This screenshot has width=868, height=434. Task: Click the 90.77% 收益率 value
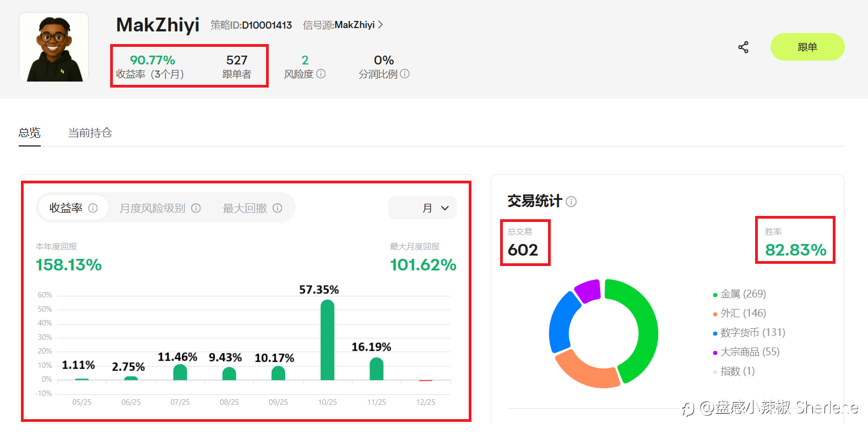[153, 60]
